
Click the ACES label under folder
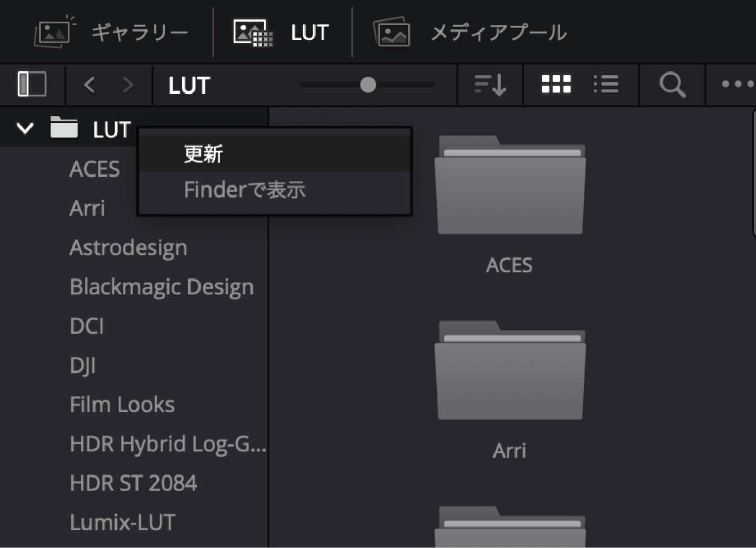coord(509,265)
